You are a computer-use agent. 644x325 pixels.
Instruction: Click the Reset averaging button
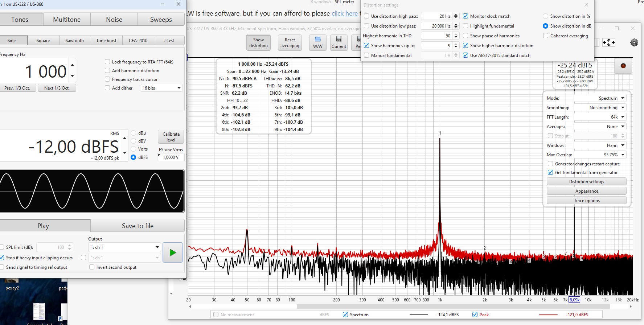(290, 43)
